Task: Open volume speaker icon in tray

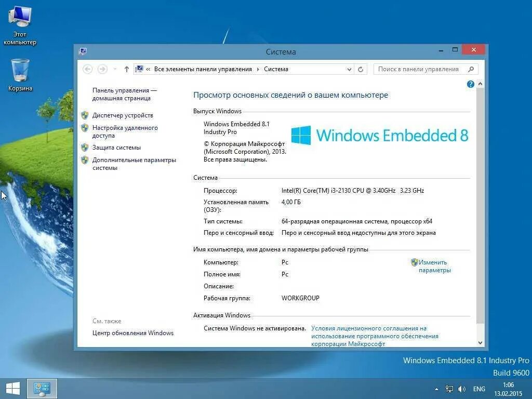Action: pos(461,389)
